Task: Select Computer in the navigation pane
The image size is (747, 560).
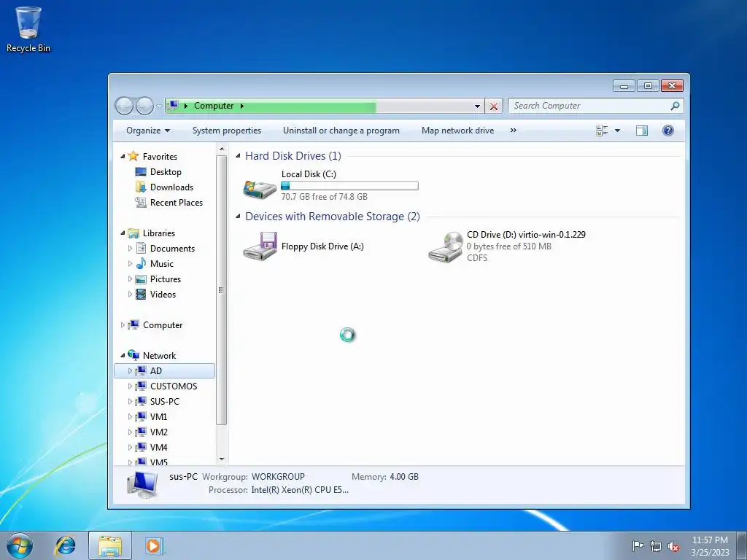Action: tap(163, 324)
